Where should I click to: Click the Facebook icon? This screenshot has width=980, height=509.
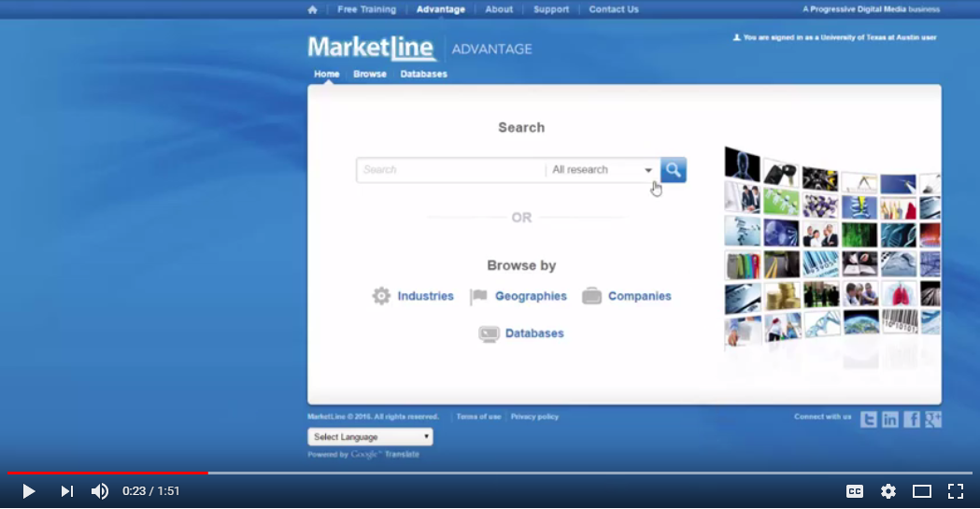(912, 419)
